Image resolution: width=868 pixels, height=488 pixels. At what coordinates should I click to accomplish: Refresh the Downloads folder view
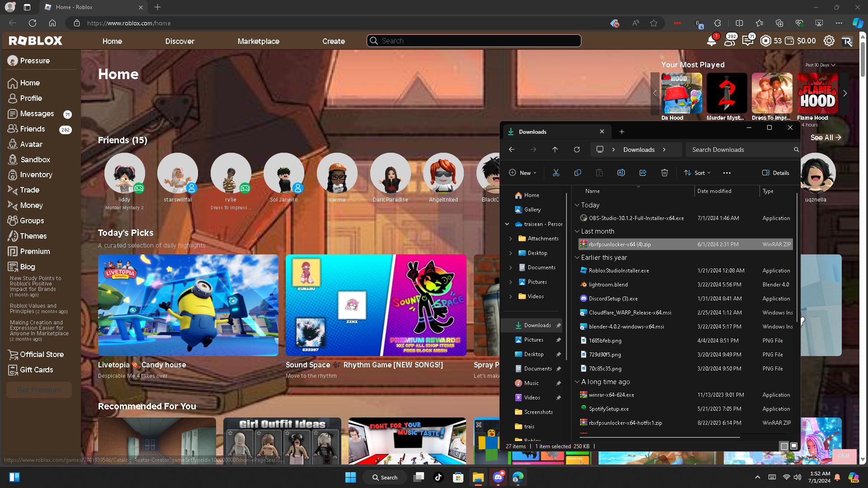click(x=577, y=150)
